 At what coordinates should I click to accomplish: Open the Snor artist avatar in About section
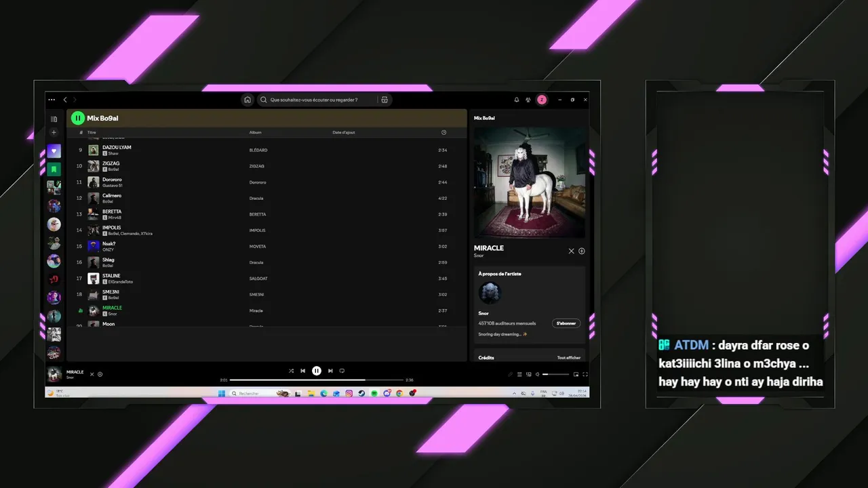(490, 293)
